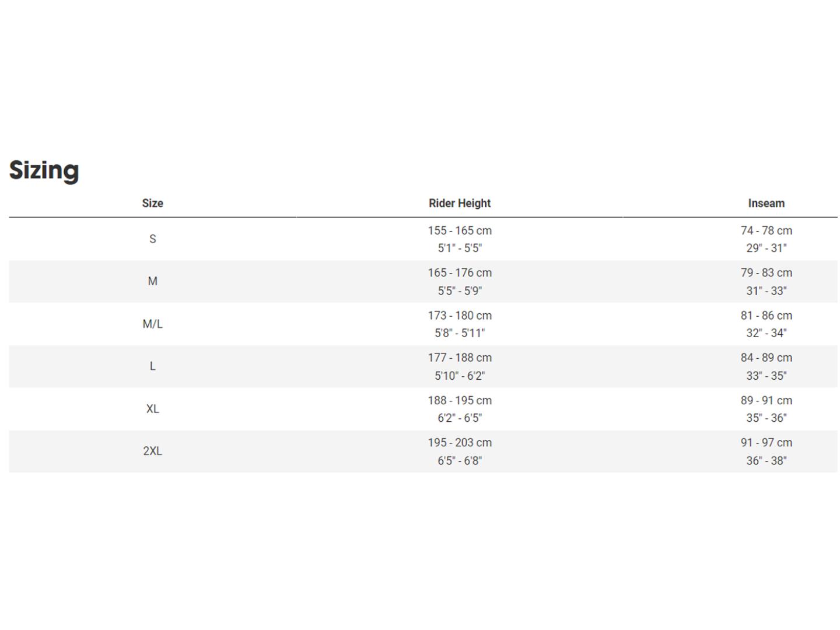Select the 74 - 78 cm inseam value

pos(766,230)
